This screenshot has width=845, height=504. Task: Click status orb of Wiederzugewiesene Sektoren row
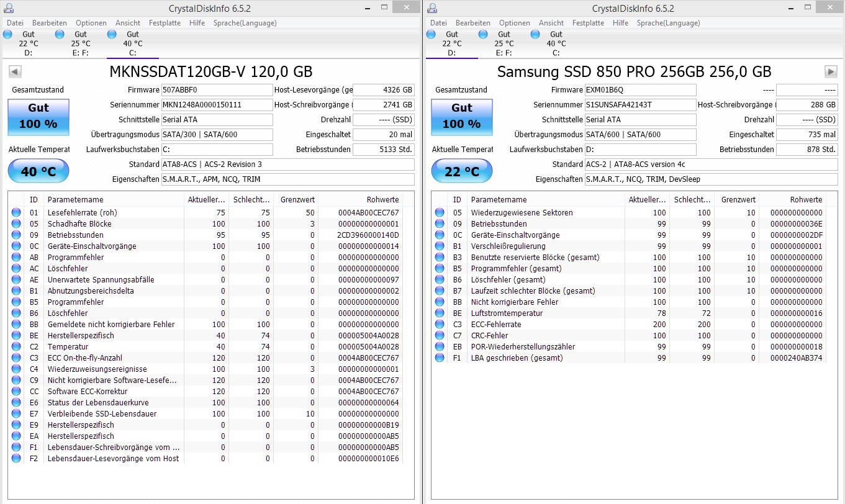coord(440,213)
